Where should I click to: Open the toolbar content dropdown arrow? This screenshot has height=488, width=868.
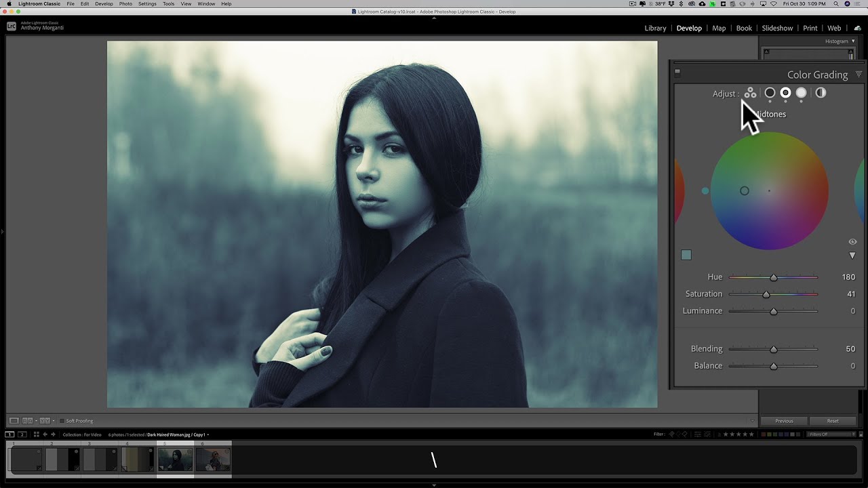[752, 421]
